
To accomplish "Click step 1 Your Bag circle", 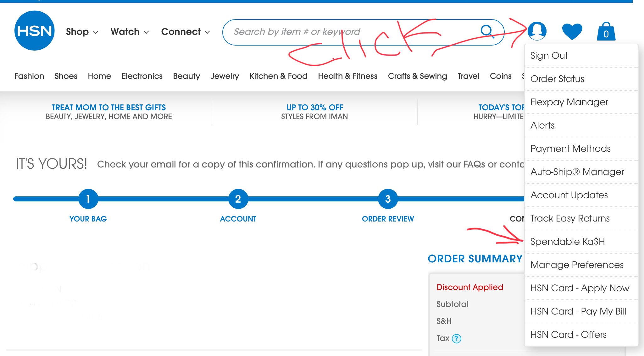I will click(x=88, y=199).
